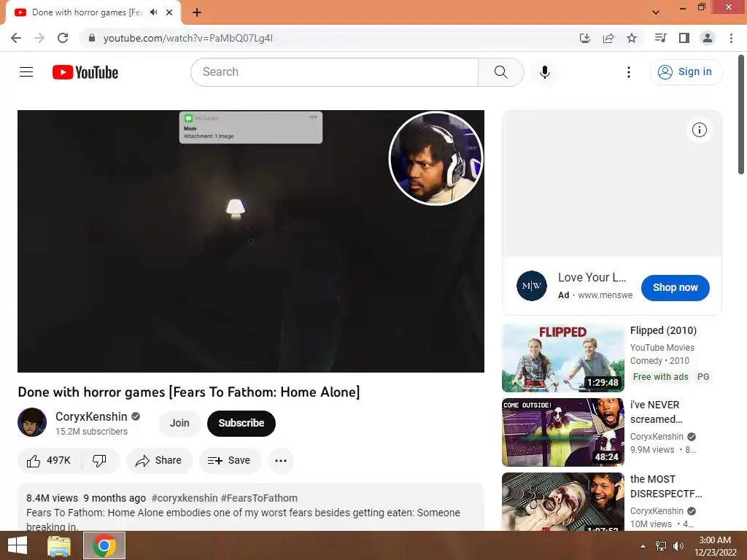Open new tab with plus button
The width and height of the screenshot is (747, 560).
click(197, 12)
